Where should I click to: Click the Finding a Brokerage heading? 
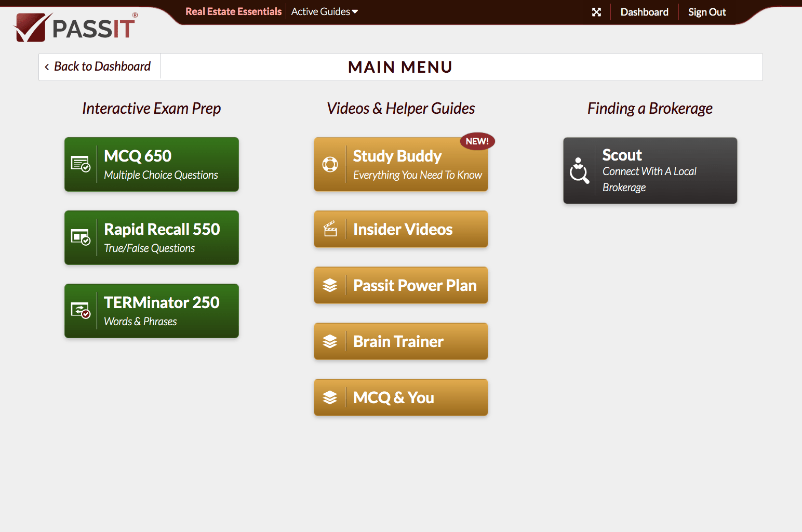tap(650, 108)
